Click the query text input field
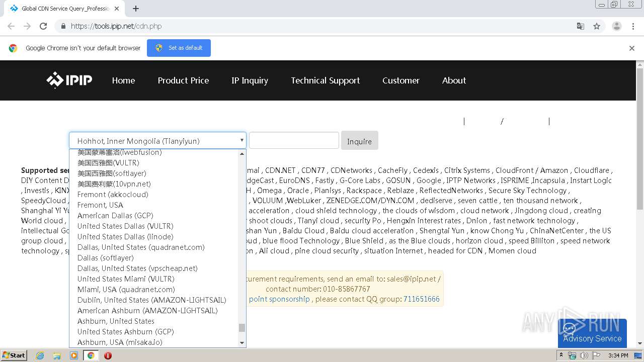644x362 pixels. click(294, 140)
